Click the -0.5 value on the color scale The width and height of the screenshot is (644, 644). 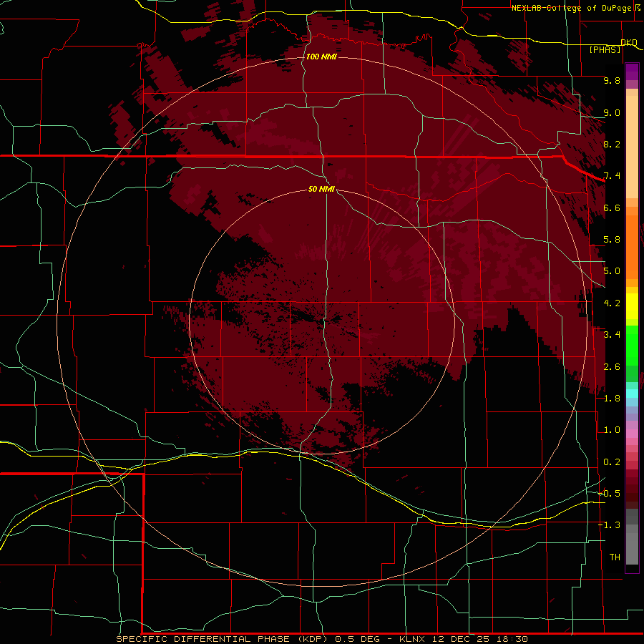coord(610,494)
